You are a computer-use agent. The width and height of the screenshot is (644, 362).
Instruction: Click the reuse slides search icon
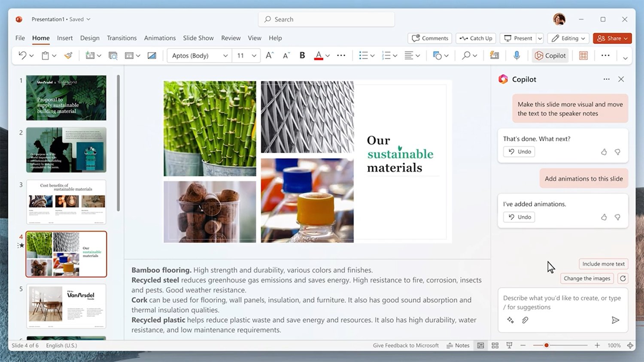tap(113, 55)
